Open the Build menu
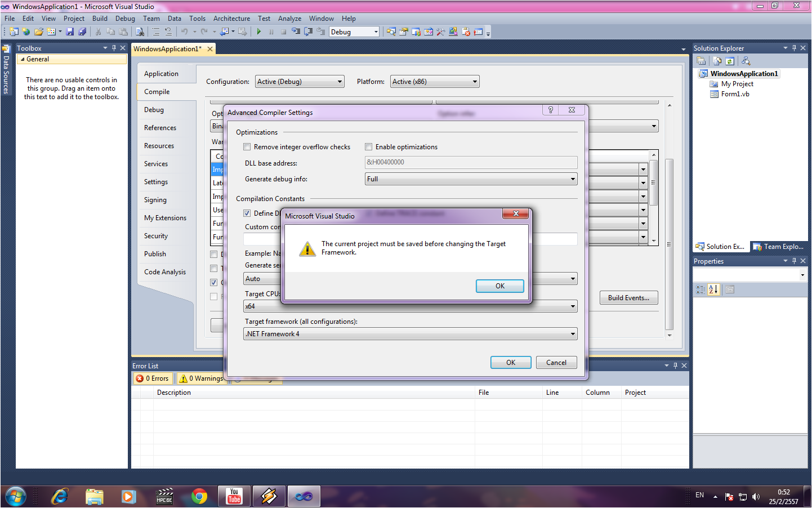Viewport: 812px width, 508px height. pos(100,19)
